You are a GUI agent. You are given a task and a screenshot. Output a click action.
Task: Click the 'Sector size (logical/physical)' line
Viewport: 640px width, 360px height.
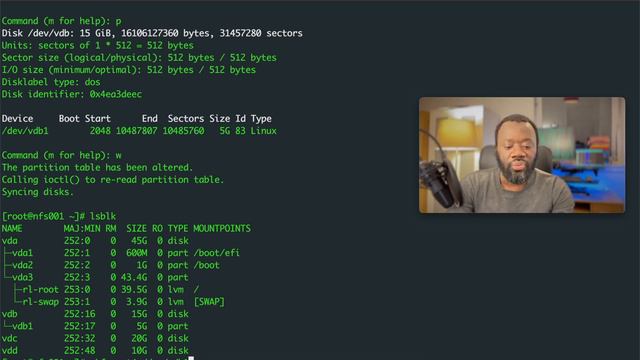(x=139, y=58)
